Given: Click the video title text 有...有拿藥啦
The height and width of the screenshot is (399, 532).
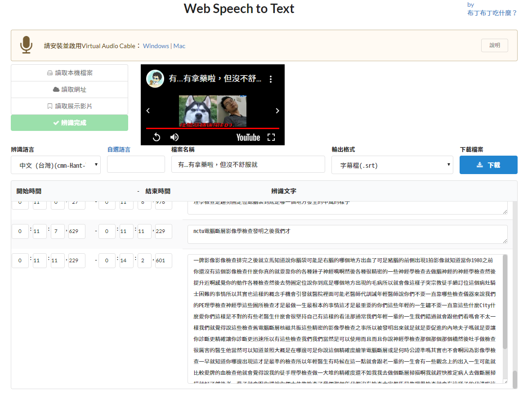Looking at the screenshot, I should click(x=215, y=79).
